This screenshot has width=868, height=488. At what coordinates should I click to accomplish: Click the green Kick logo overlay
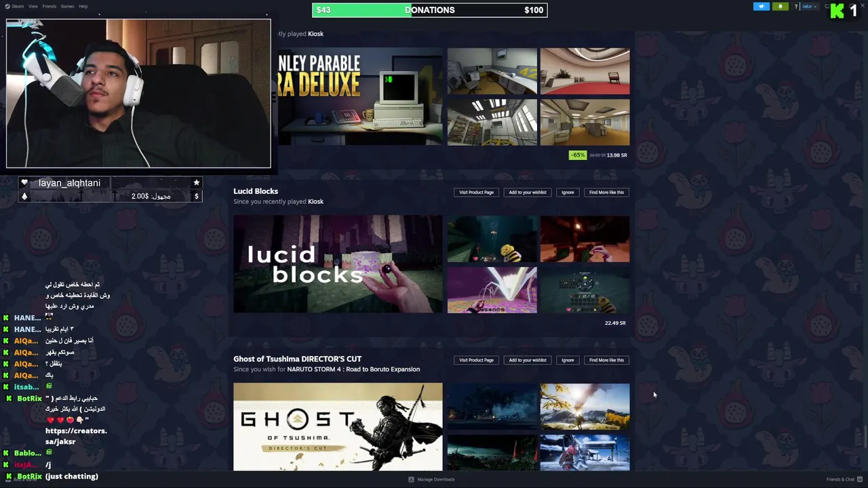click(x=837, y=10)
